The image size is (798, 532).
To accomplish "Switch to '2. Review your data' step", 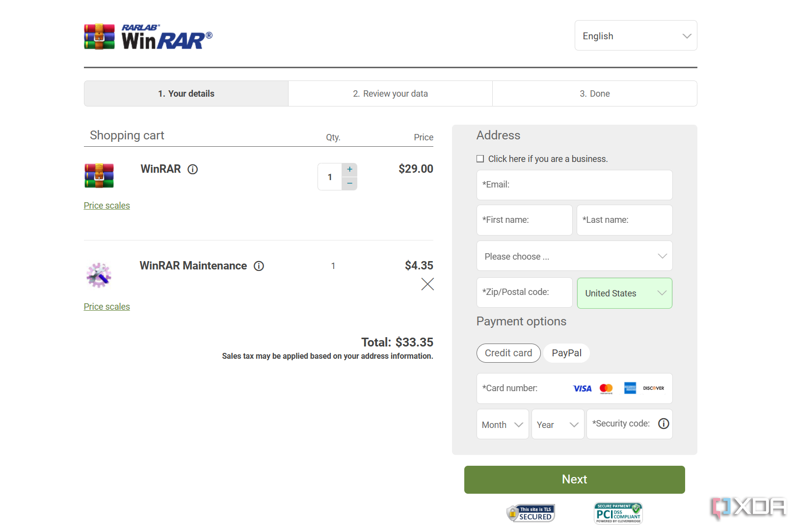I will tap(391, 93).
